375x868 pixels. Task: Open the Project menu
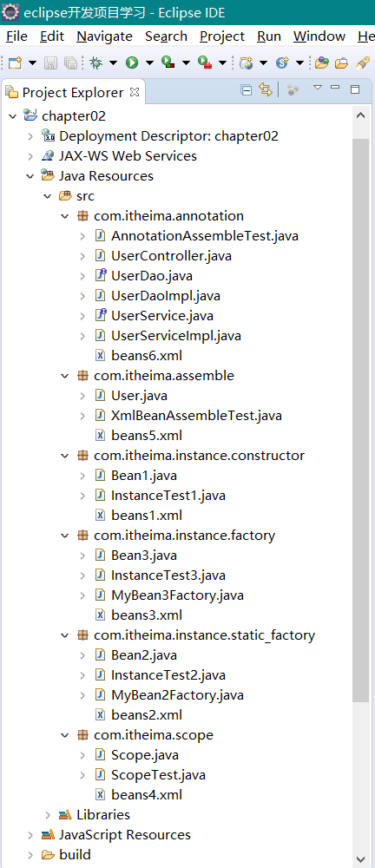(x=222, y=36)
